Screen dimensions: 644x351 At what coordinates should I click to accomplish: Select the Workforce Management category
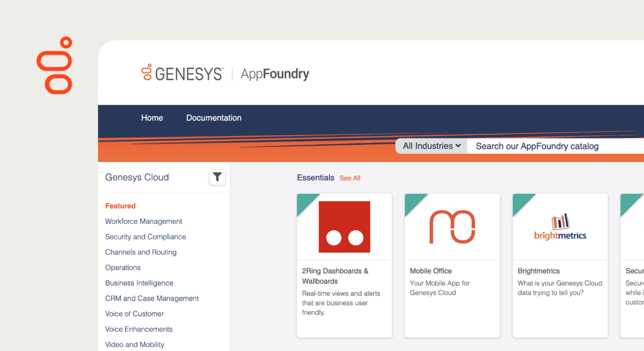[x=144, y=221]
